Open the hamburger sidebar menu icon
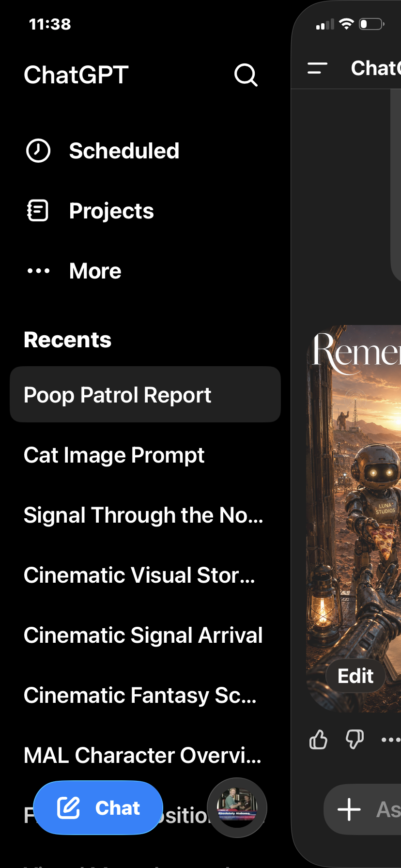 click(317, 68)
